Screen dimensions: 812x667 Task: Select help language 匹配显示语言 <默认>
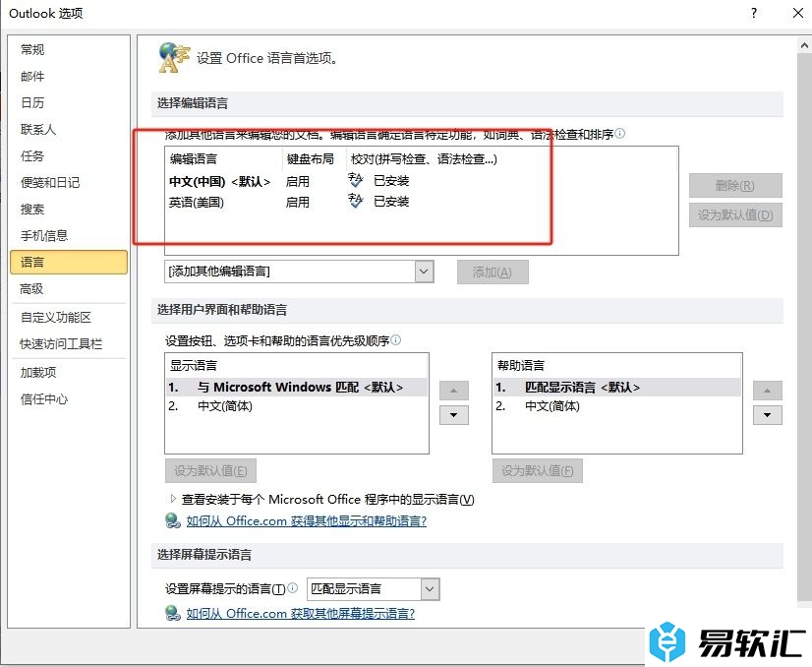point(616,388)
